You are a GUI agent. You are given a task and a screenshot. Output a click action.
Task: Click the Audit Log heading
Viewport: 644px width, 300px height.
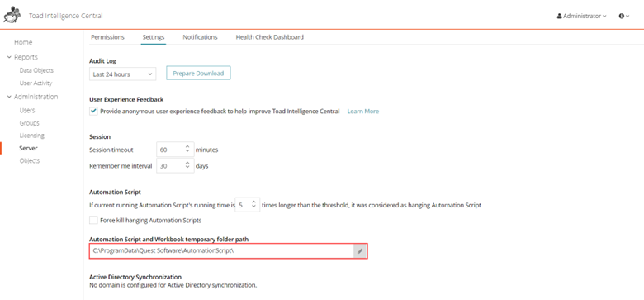(102, 61)
